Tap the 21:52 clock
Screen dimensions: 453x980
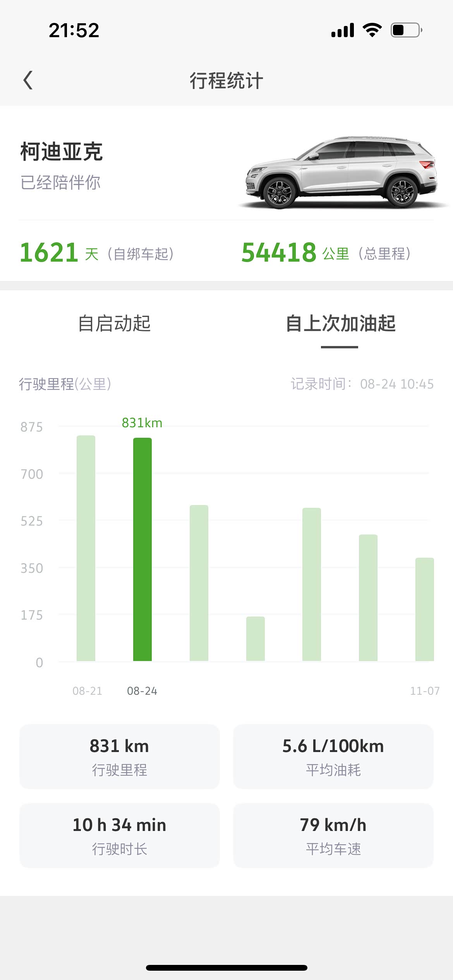click(x=74, y=30)
